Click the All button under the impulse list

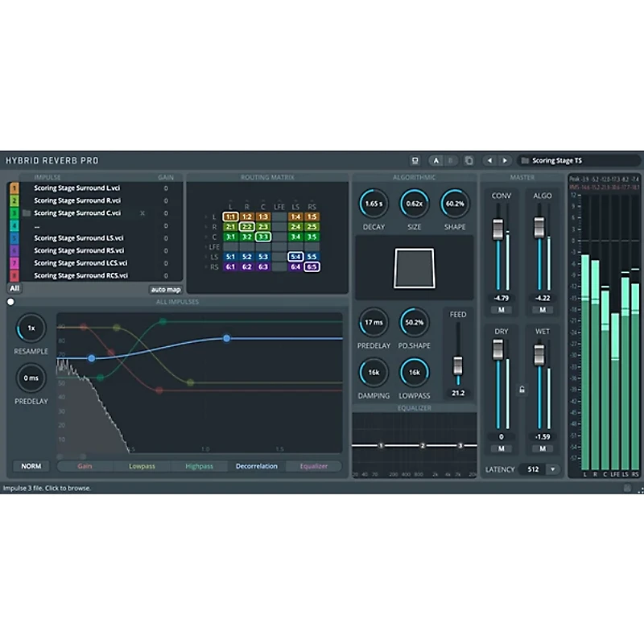pos(14,287)
